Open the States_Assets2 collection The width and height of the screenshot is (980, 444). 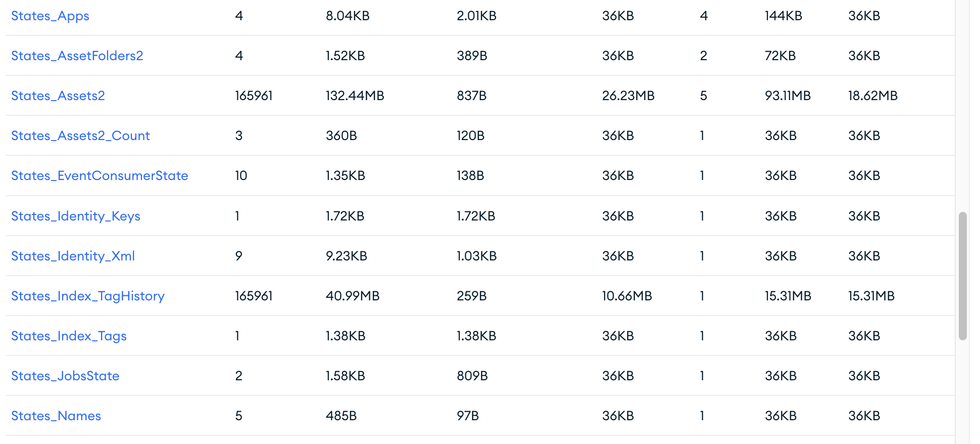click(58, 96)
